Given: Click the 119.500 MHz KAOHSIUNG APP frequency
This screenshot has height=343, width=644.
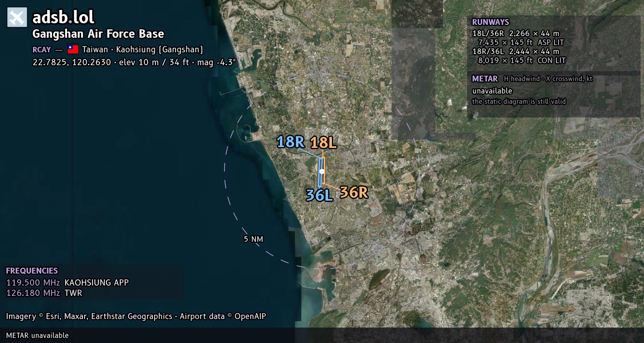Looking at the screenshot, I should coord(67,283).
